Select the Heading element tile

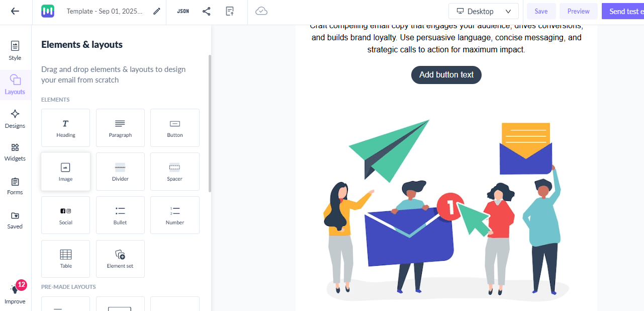[66, 128]
